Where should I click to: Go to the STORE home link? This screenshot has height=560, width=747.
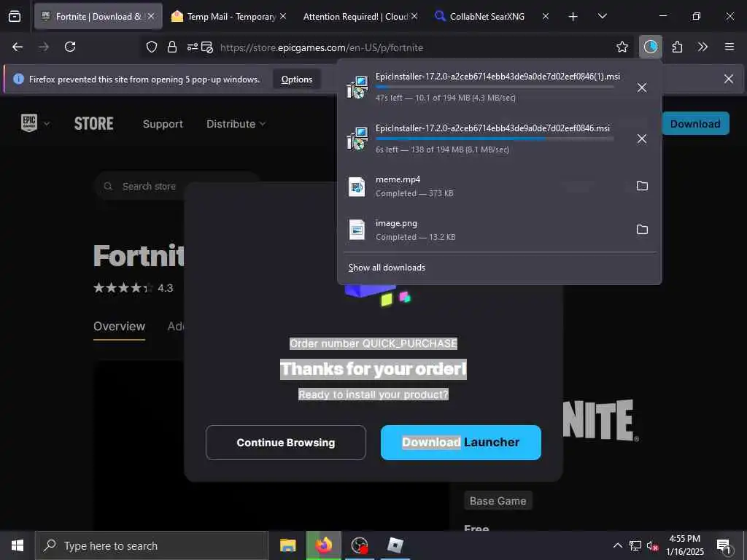point(94,124)
